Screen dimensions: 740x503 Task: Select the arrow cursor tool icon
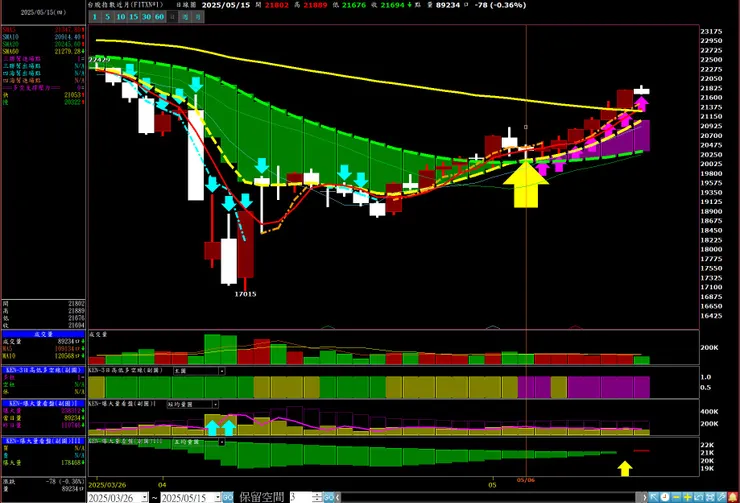(x=654, y=497)
